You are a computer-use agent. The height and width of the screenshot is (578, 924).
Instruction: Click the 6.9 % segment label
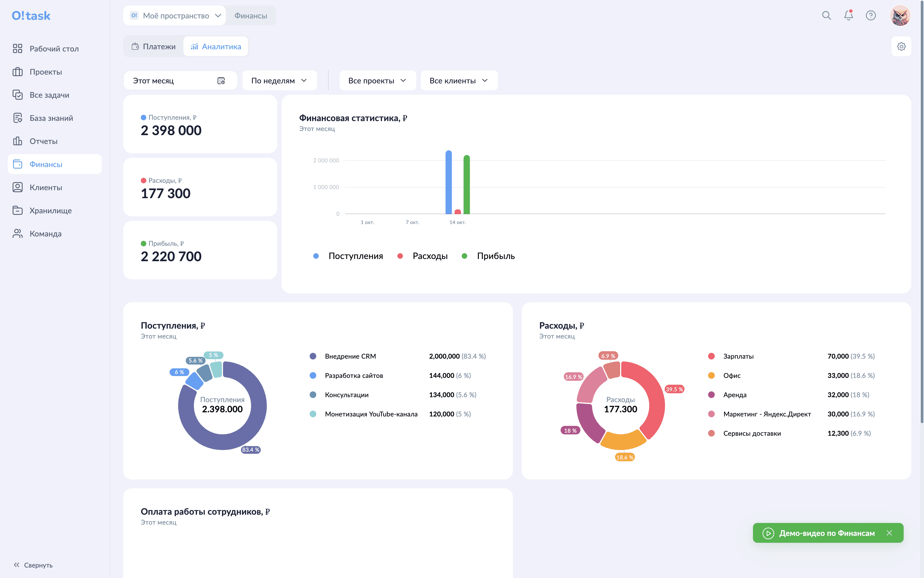(608, 356)
